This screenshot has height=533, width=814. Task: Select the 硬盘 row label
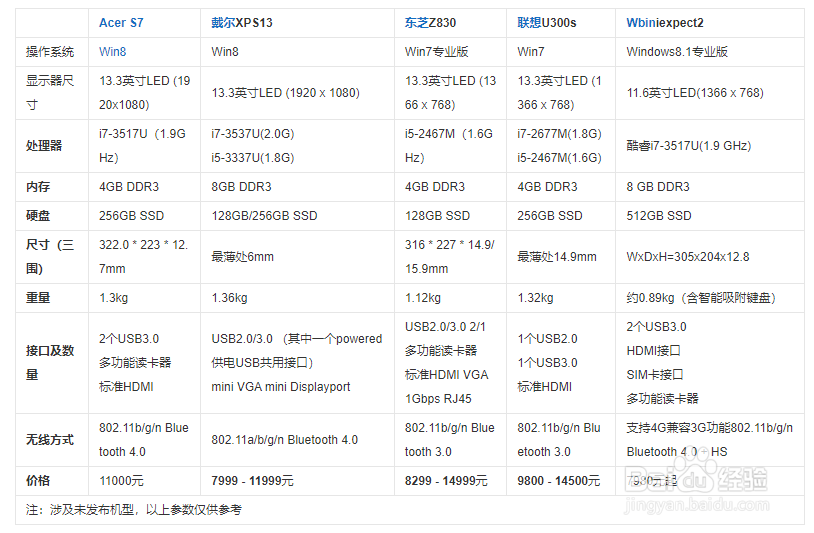(x=38, y=216)
